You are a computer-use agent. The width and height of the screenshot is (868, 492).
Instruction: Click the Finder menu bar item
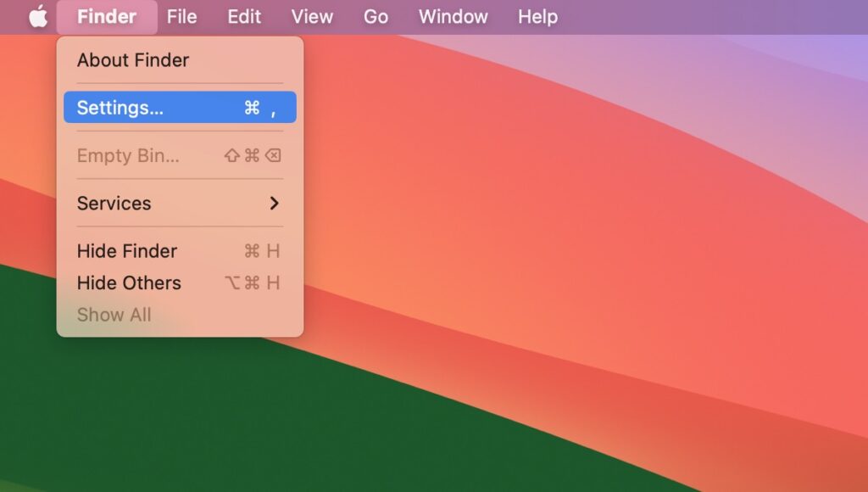coord(107,17)
